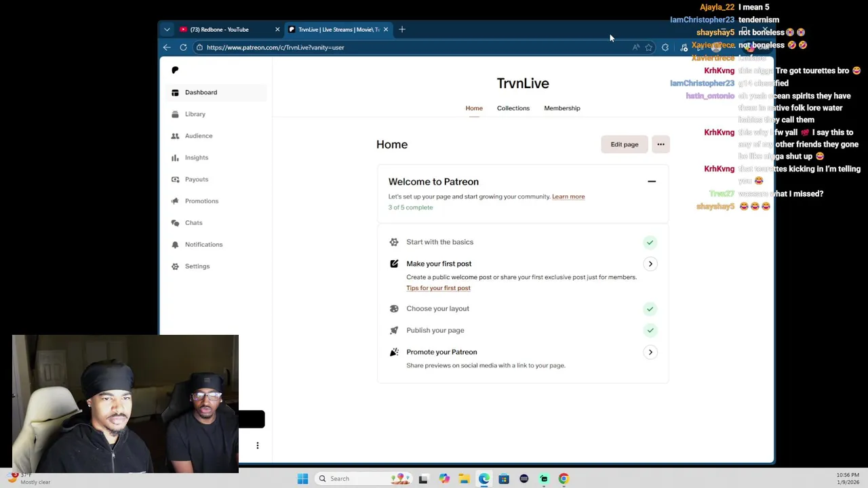Open the media control music icon
This screenshot has width=868, height=488.
pos(684,47)
